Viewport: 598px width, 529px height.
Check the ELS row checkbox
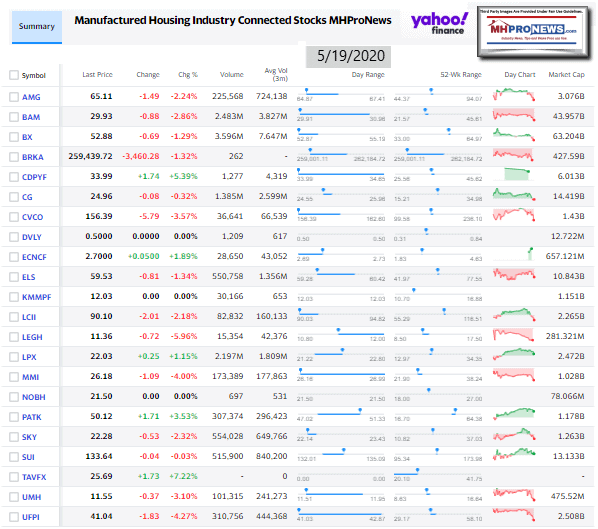(x=14, y=277)
